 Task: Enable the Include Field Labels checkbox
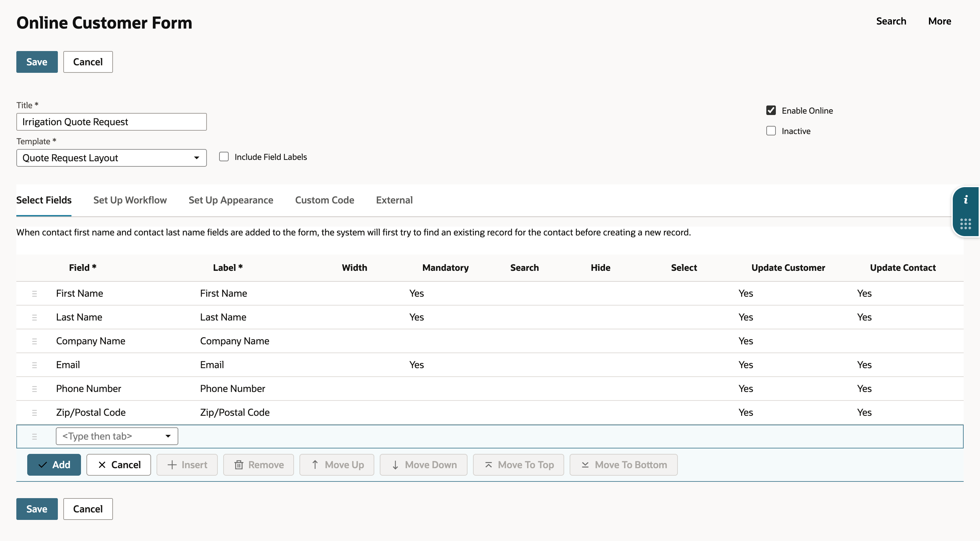point(224,157)
